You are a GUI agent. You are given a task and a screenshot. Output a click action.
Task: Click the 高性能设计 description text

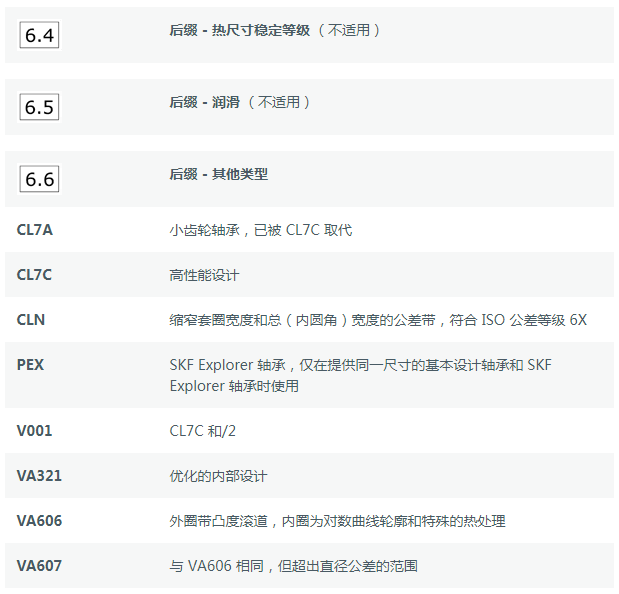pyautogui.click(x=204, y=275)
